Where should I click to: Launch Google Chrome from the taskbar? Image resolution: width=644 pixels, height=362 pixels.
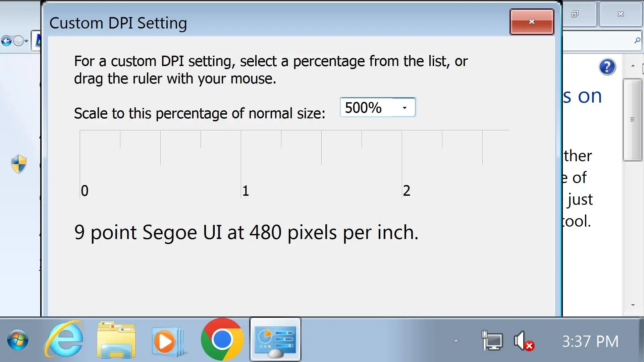click(x=222, y=339)
